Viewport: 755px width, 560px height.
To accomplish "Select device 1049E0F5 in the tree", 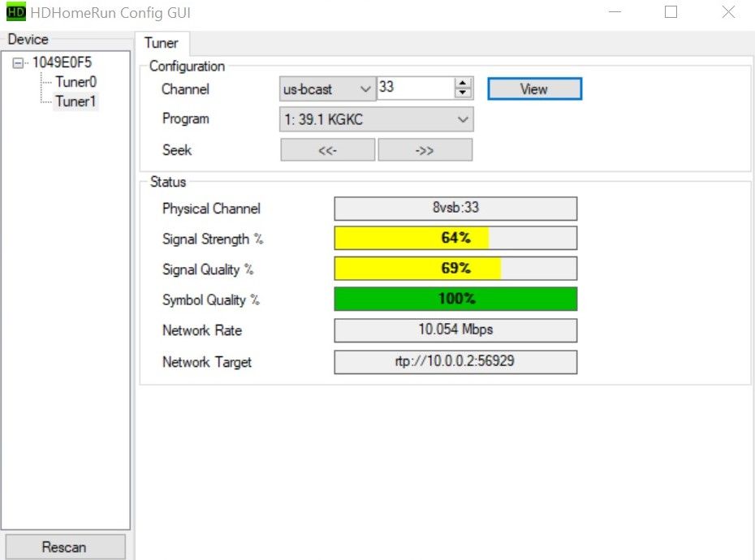I will 62,62.
